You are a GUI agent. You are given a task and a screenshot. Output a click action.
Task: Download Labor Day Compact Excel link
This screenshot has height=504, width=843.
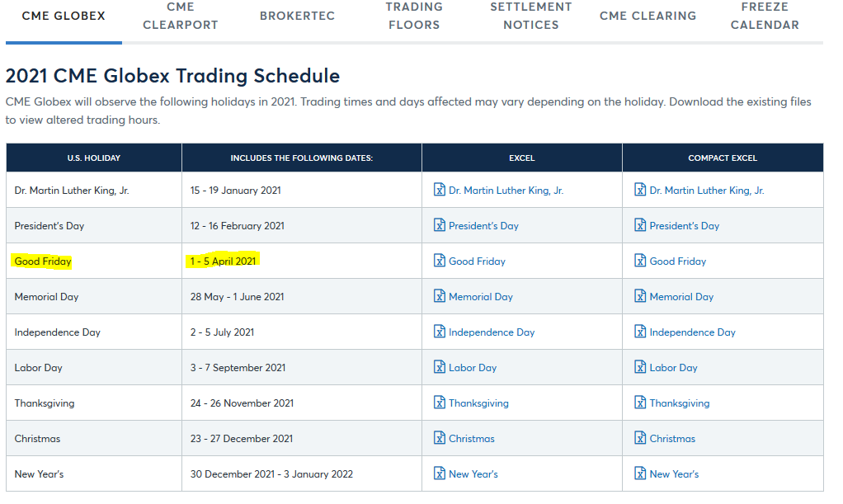click(x=673, y=368)
